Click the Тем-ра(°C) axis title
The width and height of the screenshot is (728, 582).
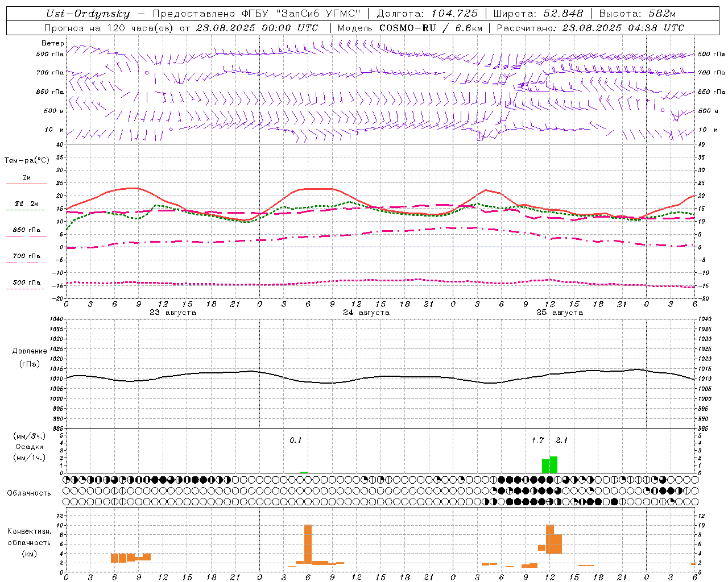pyautogui.click(x=27, y=161)
